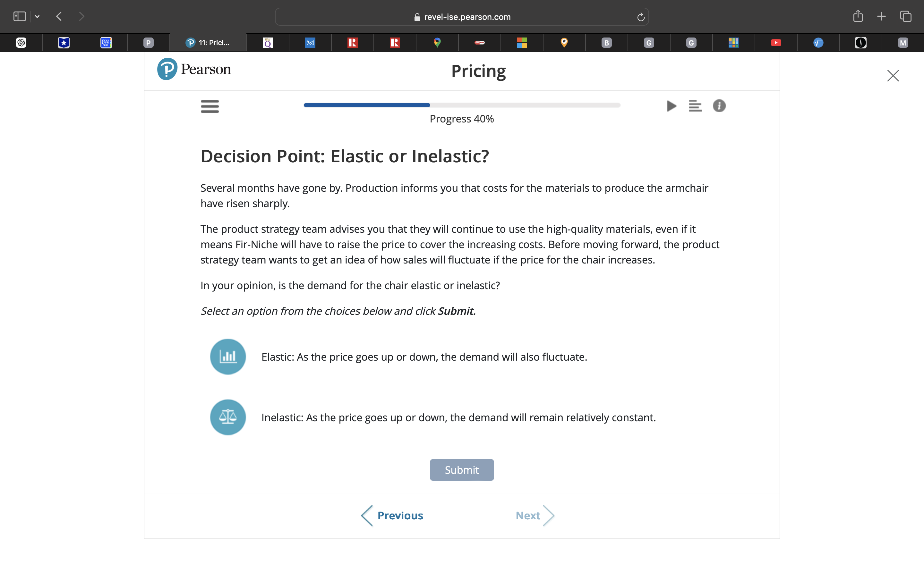Open the hamburger navigation menu
The image size is (924, 577).
pos(210,106)
